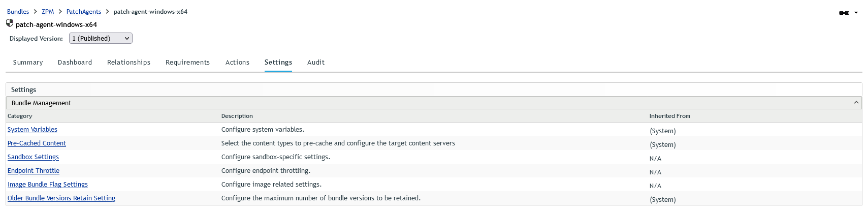Viewport: 868px width, 211px height.
Task: Click Older Bundle Versions Retain Setting
Action: tap(61, 198)
